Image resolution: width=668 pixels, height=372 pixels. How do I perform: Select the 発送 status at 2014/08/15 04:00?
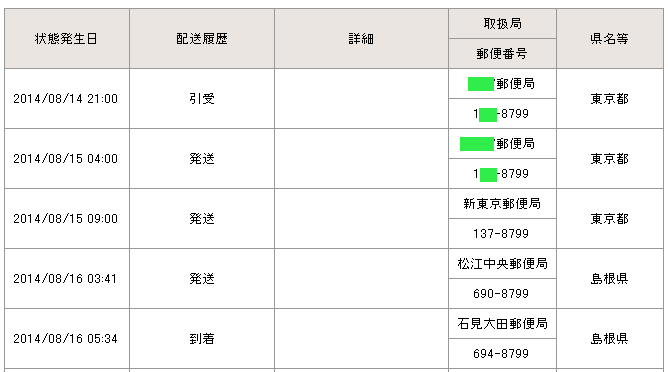(202, 159)
